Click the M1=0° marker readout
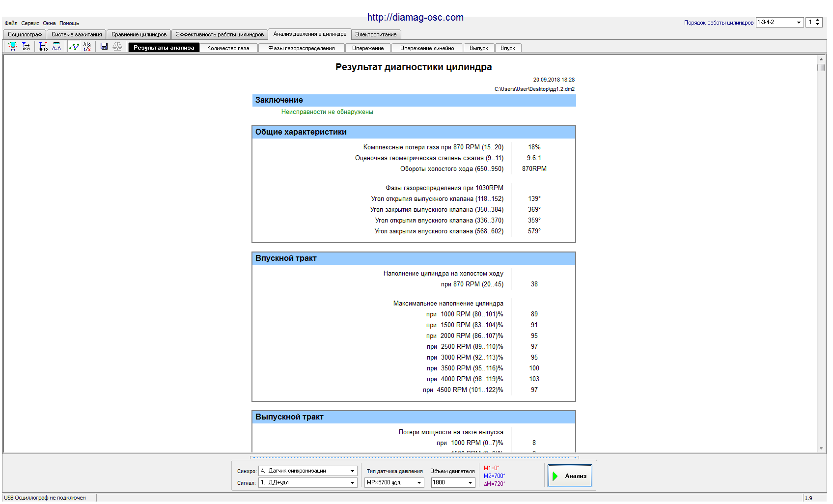 click(492, 468)
